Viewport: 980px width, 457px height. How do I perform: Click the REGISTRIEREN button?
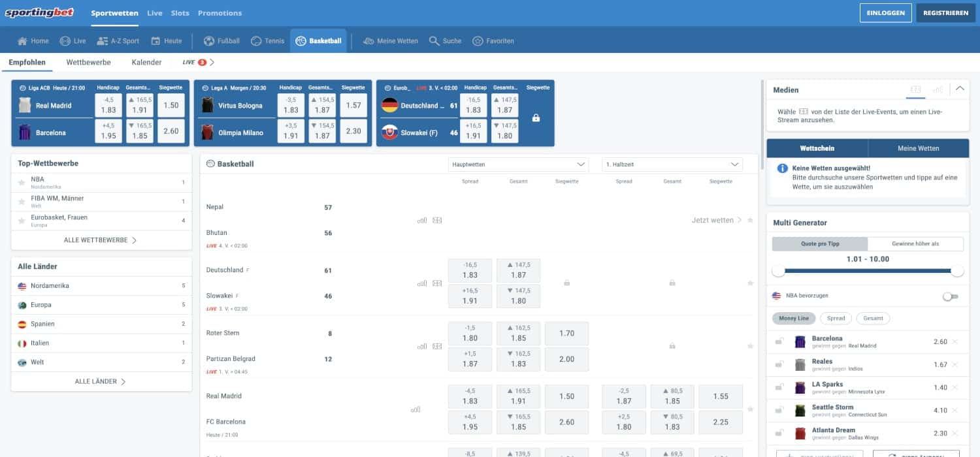tap(945, 13)
